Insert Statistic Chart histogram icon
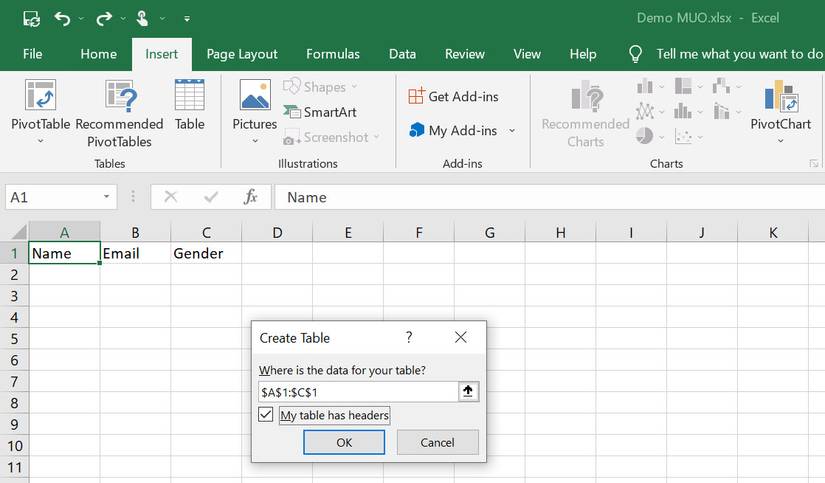Screen dimensions: 825x483 [683, 111]
